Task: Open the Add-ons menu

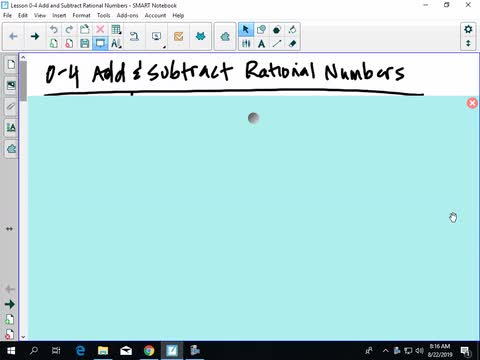Action: coord(127,15)
